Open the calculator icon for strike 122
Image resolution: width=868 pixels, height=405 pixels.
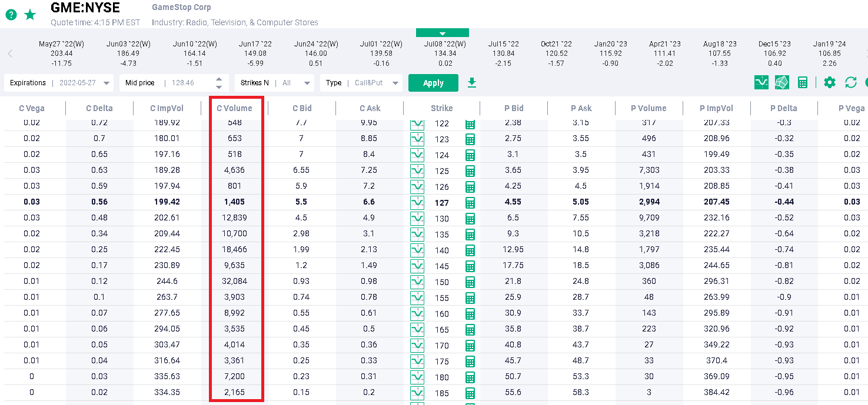pos(470,123)
